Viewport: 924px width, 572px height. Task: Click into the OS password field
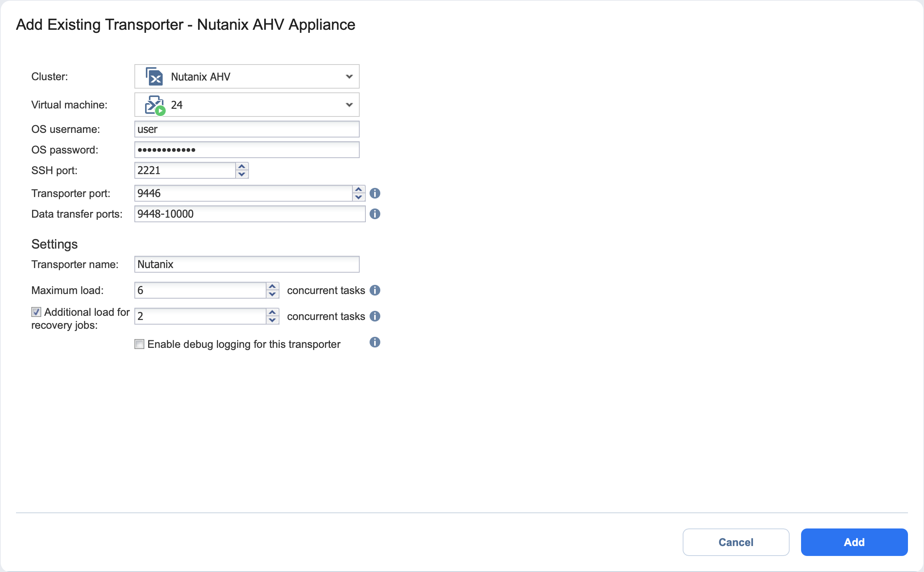click(247, 150)
